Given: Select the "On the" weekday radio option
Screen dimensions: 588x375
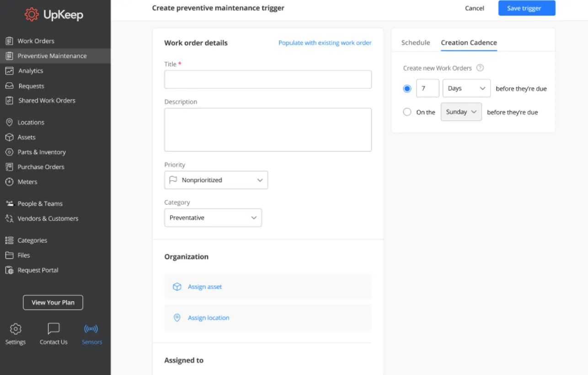Looking at the screenshot, I should point(407,112).
